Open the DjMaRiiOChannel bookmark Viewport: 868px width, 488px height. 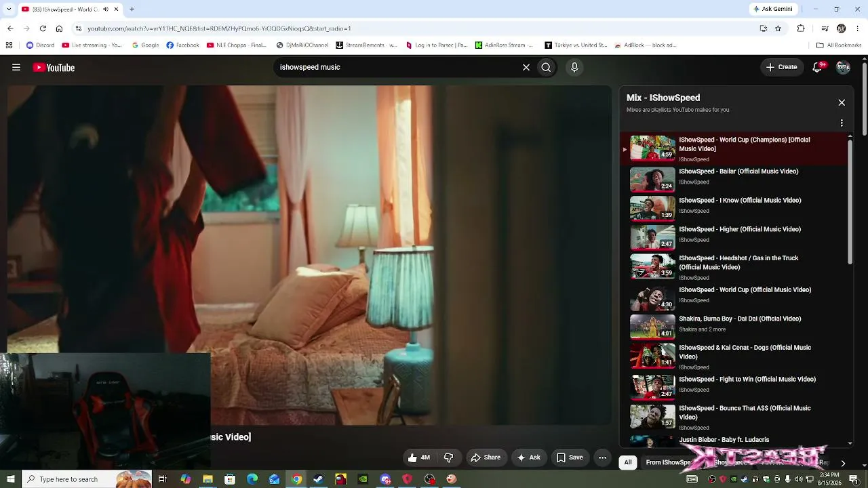coord(302,45)
